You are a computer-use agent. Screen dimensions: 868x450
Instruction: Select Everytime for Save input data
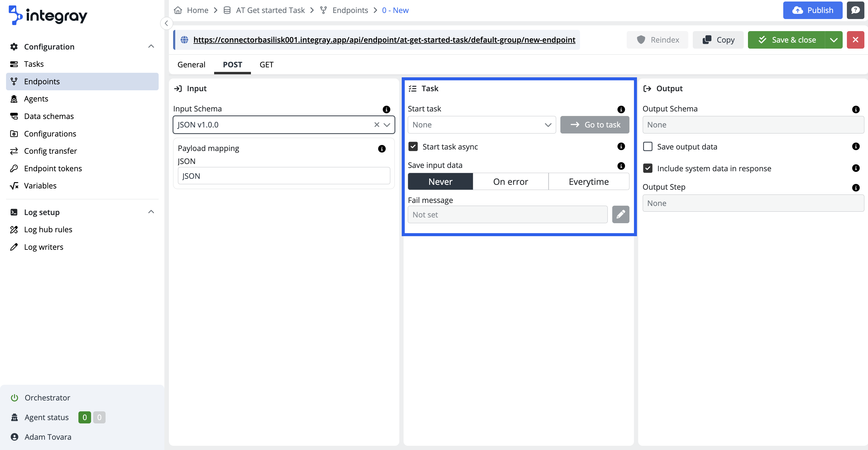pyautogui.click(x=588, y=182)
